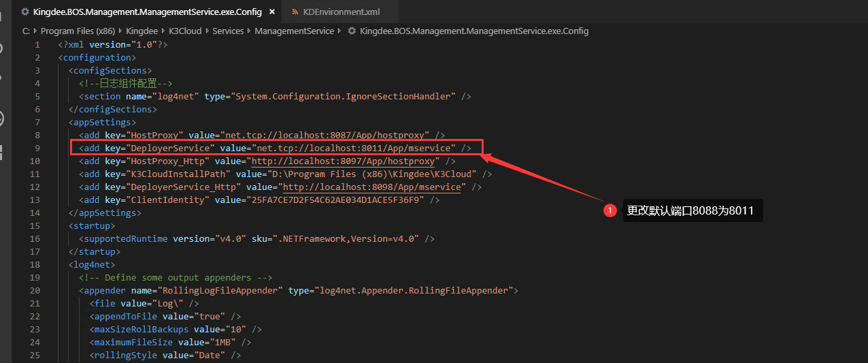The height and width of the screenshot is (363, 868).
Task: Click the gear file icon in the breadcrumb
Action: tap(352, 31)
